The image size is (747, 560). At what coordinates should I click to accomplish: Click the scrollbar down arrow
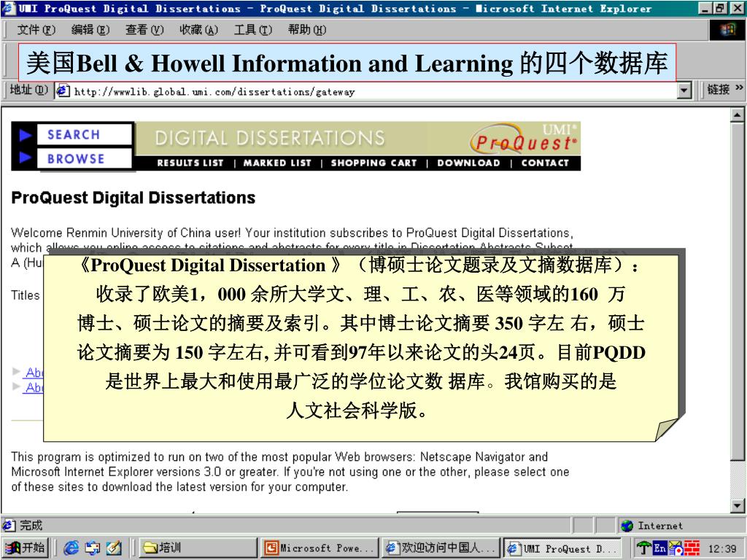point(737,506)
